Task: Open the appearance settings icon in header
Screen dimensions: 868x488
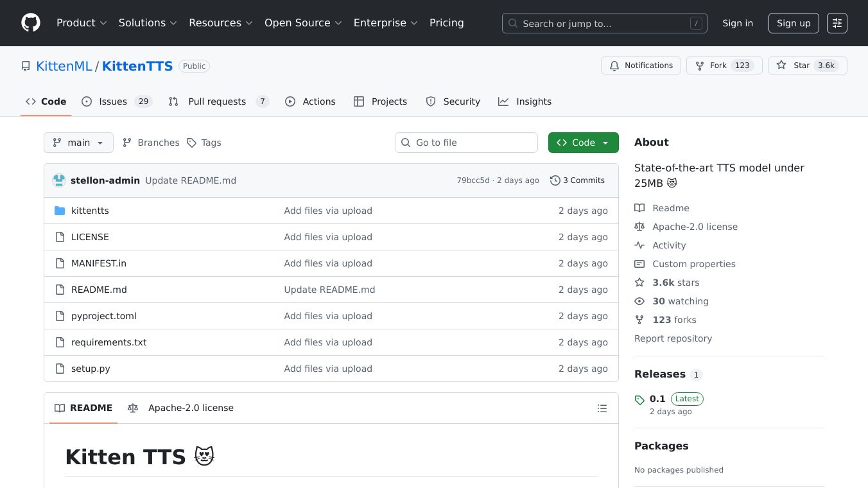Action: click(837, 23)
